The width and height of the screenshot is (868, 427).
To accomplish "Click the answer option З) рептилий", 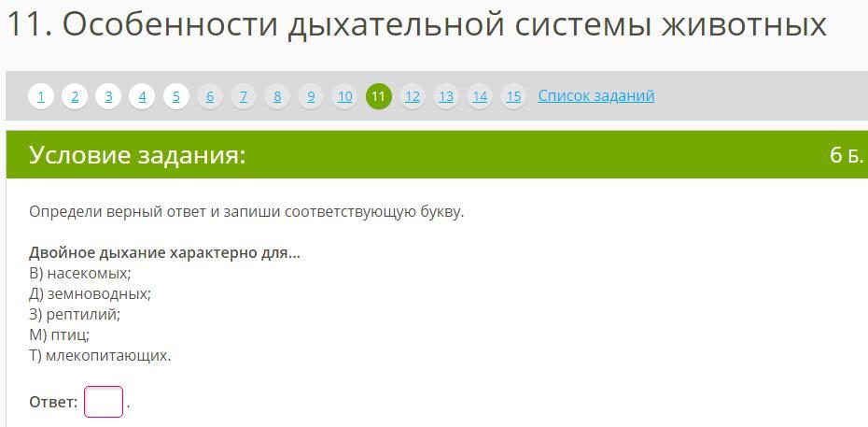I will pos(75,315).
